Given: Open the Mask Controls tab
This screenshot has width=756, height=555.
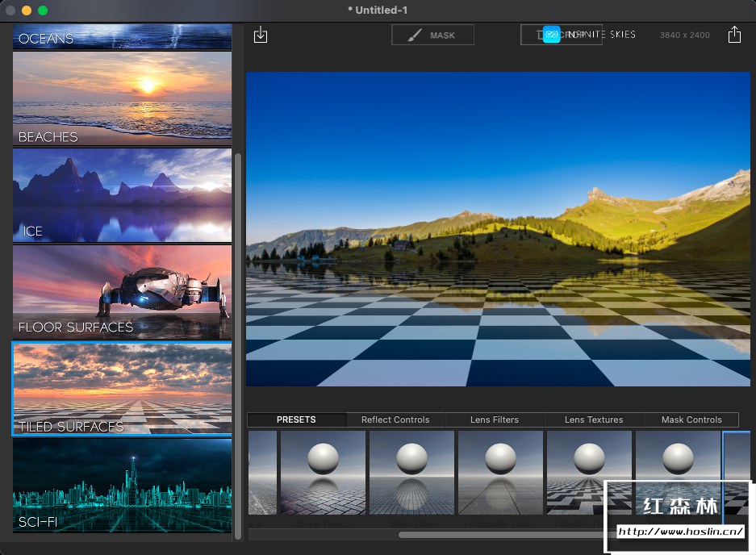Looking at the screenshot, I should click(691, 419).
